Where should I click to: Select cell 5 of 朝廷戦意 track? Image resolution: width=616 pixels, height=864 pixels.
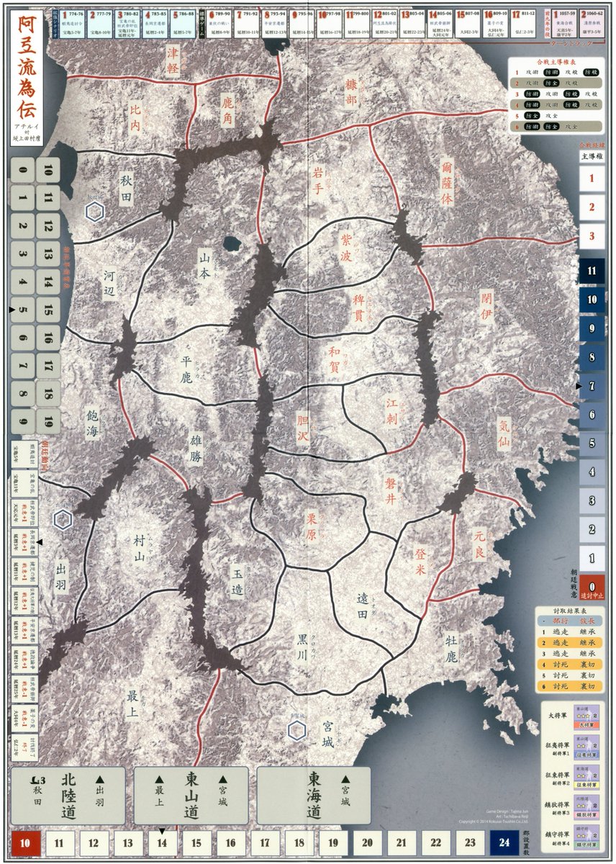click(592, 444)
